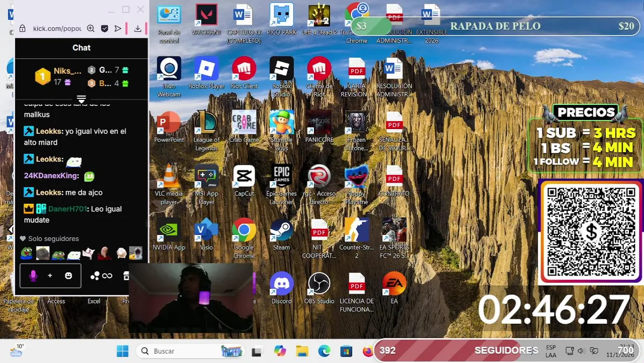Launch Poppy Playtime shortcut

point(356,185)
